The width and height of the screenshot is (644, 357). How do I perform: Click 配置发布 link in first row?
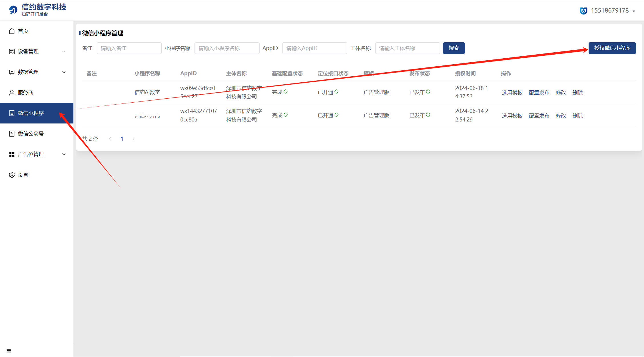tap(539, 93)
